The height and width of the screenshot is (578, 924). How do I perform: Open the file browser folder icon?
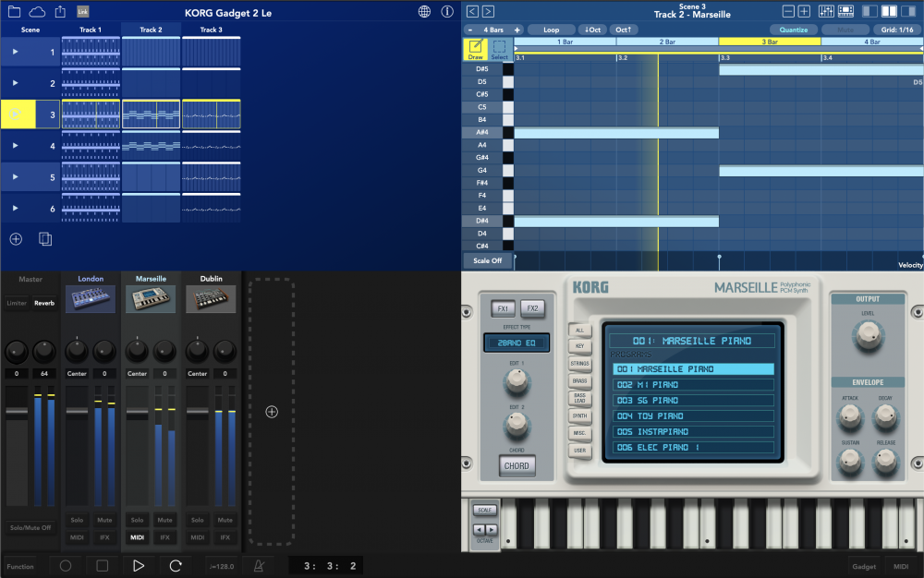13,12
